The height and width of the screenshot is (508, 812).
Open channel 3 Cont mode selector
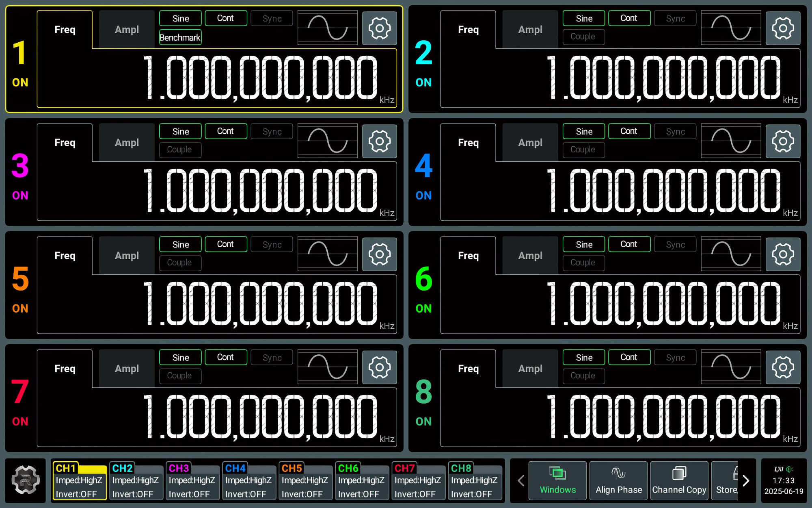226,131
